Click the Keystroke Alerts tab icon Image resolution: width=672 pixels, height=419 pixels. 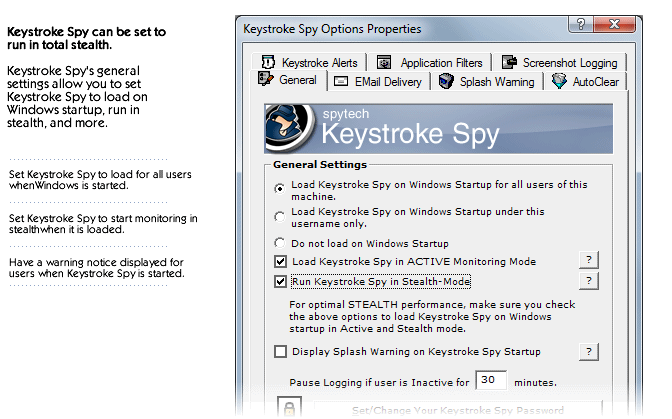click(x=268, y=63)
